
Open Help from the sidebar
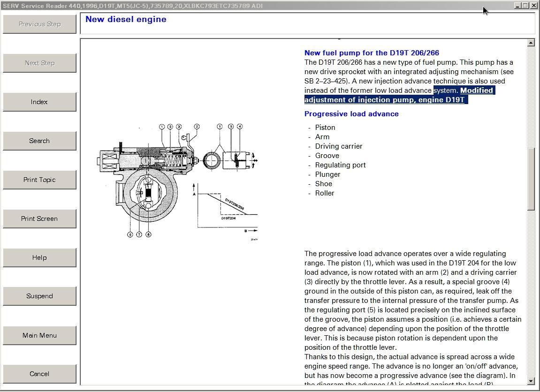[x=39, y=257]
